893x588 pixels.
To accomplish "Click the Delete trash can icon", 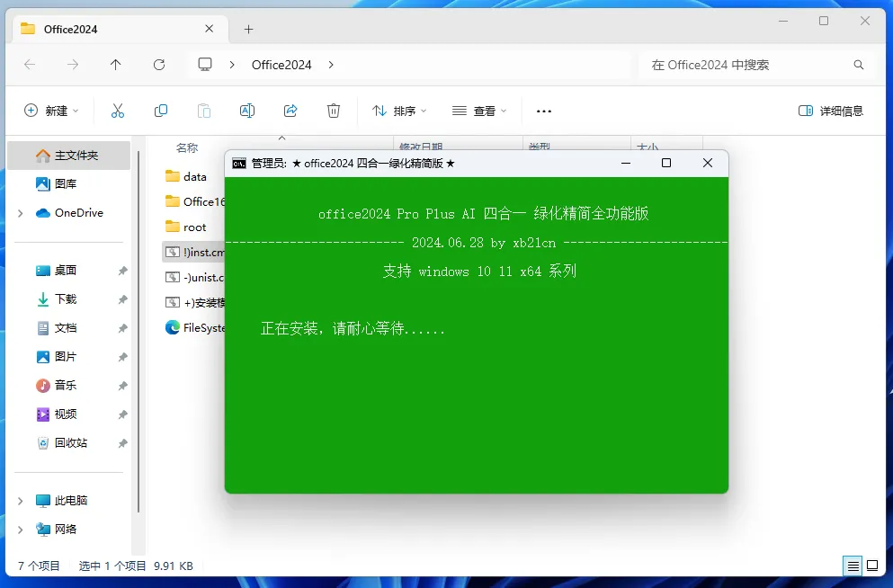I will (x=334, y=111).
